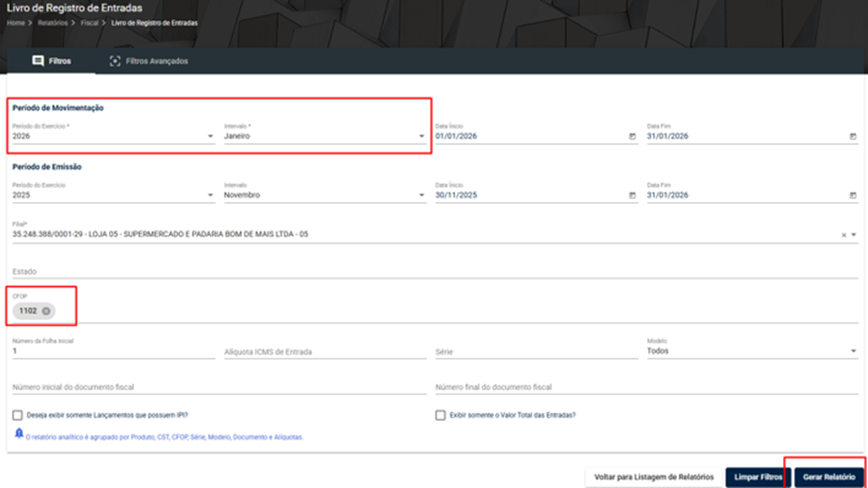Clear the selected Filial with X icon
Image resolution: width=868 pixels, height=488 pixels.
(x=844, y=235)
